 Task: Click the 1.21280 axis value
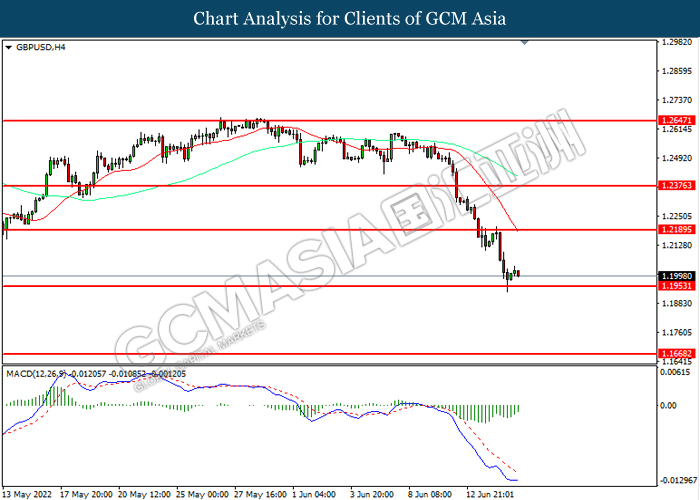(x=677, y=246)
